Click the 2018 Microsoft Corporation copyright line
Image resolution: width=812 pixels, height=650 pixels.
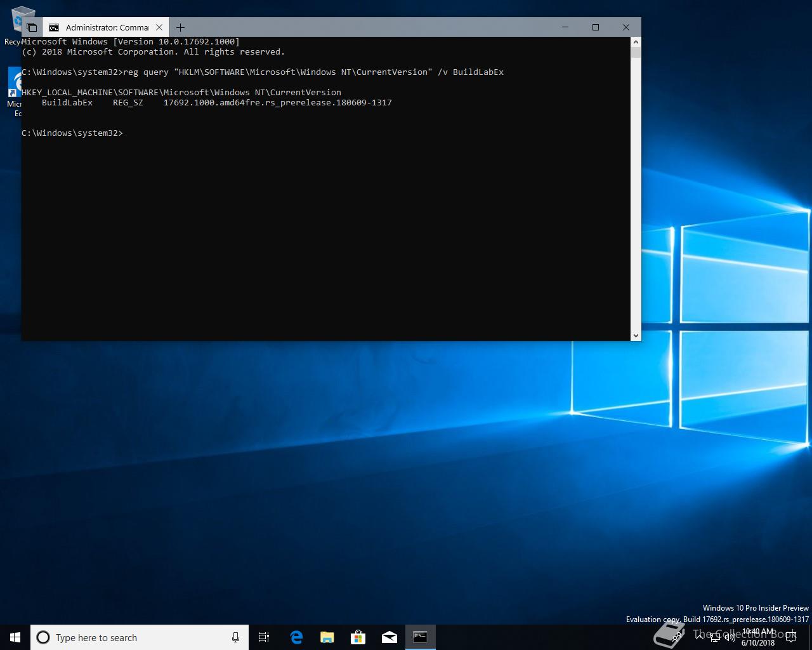[154, 51]
